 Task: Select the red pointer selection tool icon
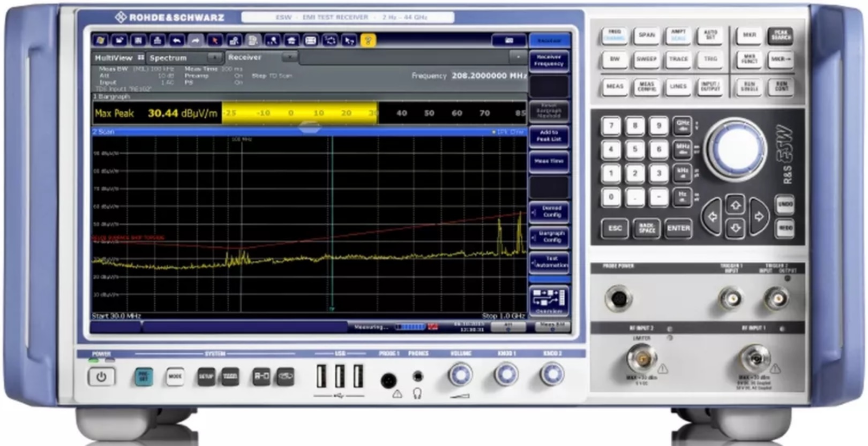[x=215, y=40]
